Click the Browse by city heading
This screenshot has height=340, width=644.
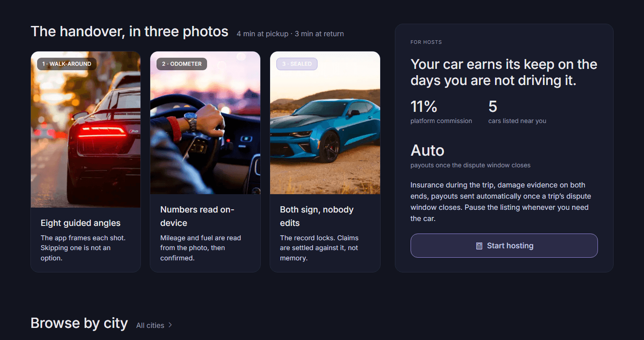pyautogui.click(x=79, y=323)
